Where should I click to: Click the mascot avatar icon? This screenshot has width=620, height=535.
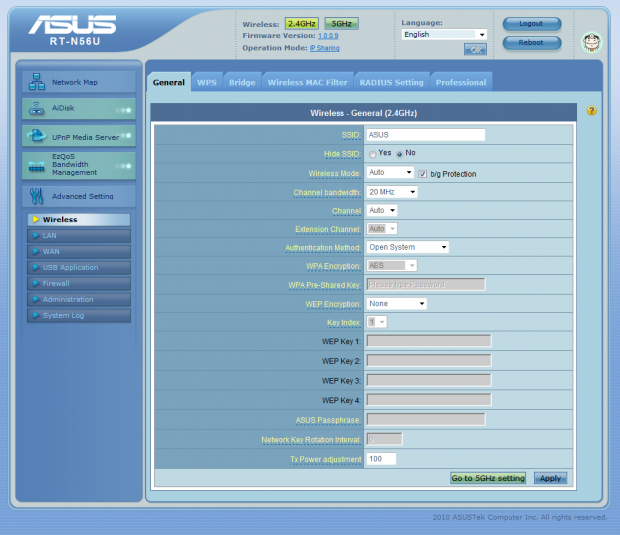(592, 42)
